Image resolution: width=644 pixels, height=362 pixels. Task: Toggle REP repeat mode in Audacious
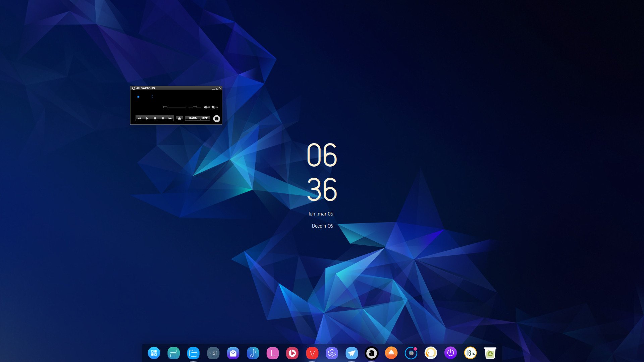point(204,118)
